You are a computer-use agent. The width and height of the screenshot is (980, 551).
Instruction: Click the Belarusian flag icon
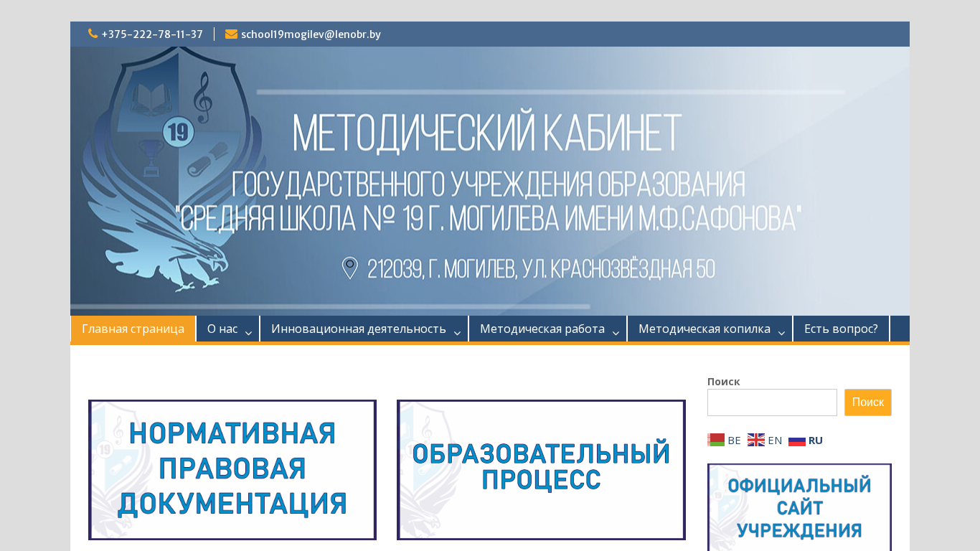click(x=716, y=440)
